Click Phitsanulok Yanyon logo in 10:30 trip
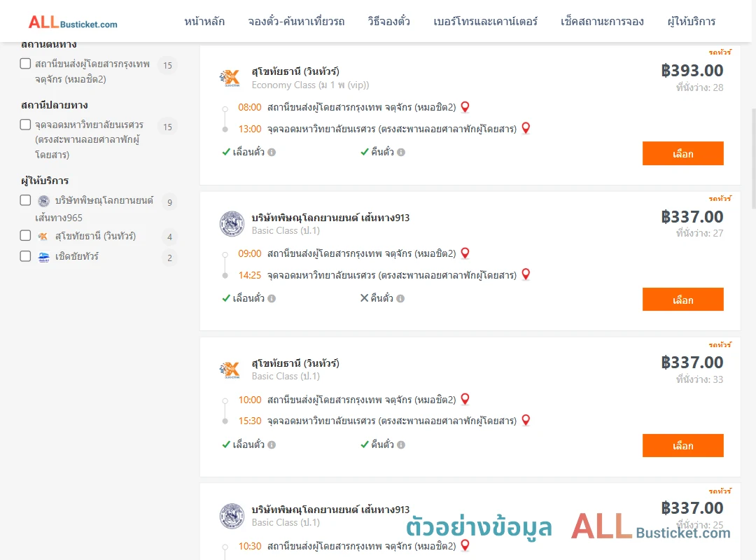Screen dimensions: 756x560 (x=232, y=516)
